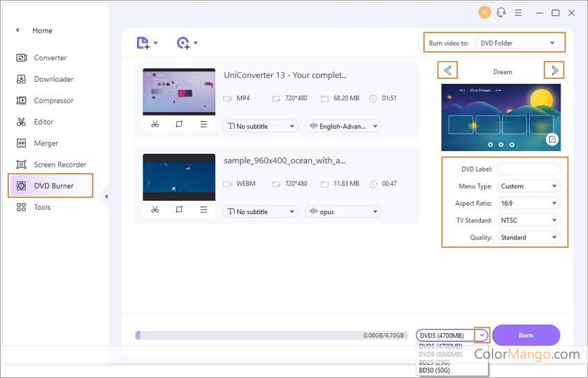Open effects settings for UniConverter 13 video

point(203,124)
